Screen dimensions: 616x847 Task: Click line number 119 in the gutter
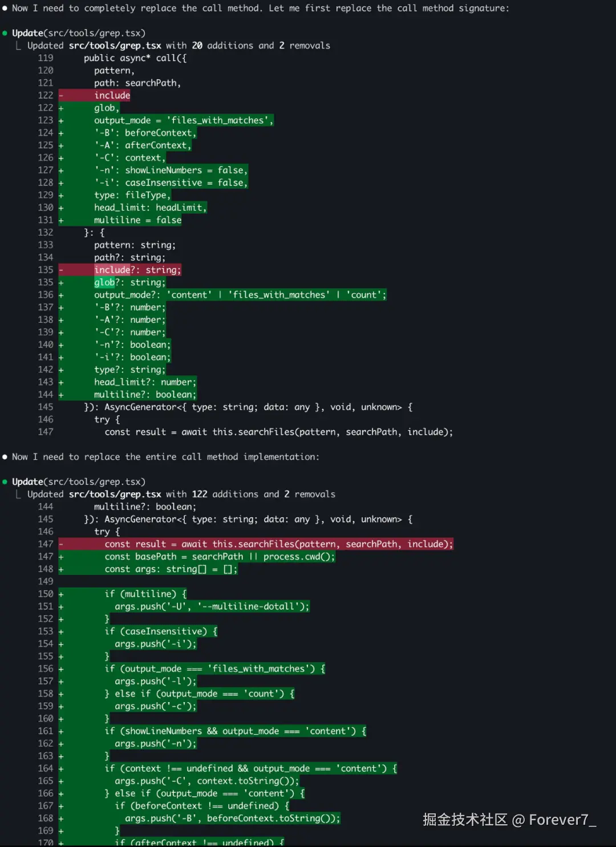[x=46, y=58]
